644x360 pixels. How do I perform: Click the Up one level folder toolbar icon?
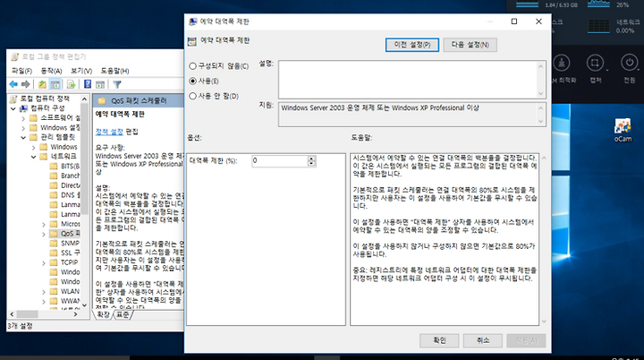42,84
